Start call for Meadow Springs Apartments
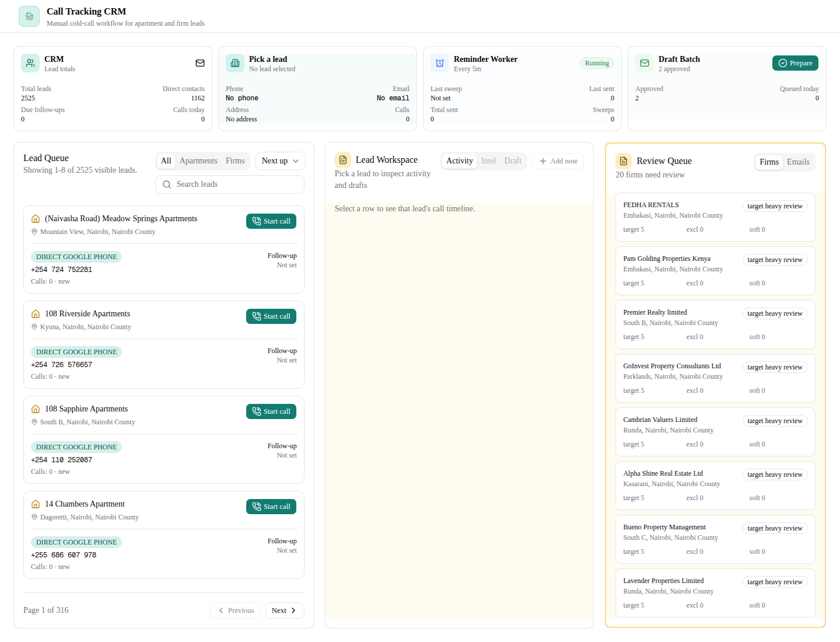This screenshot has width=840, height=642. pos(271,221)
